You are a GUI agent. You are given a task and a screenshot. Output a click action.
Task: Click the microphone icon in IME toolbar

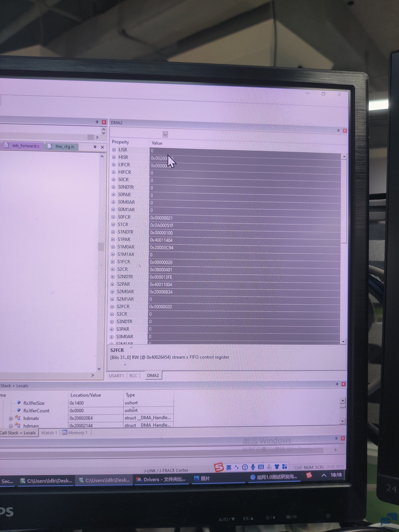[253, 467]
